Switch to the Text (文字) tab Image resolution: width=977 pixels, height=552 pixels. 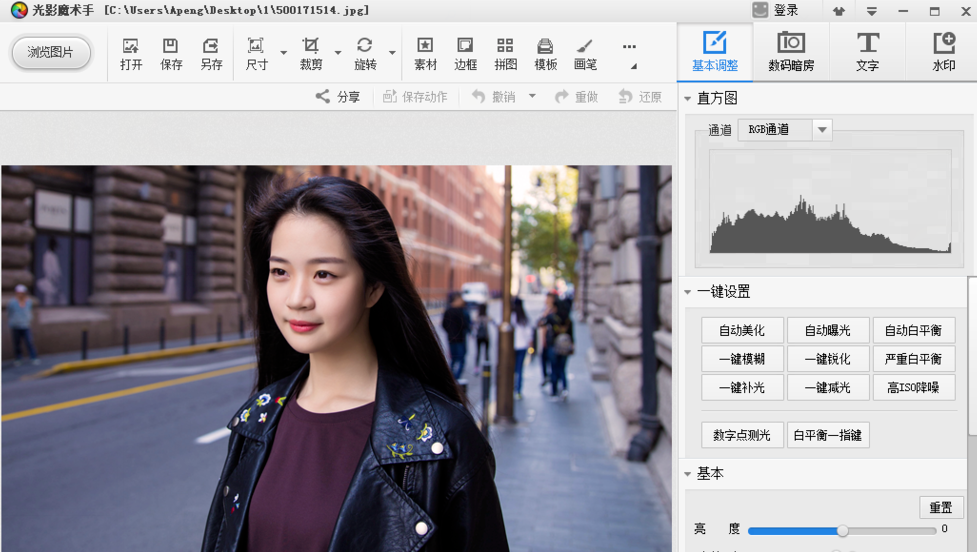click(867, 52)
